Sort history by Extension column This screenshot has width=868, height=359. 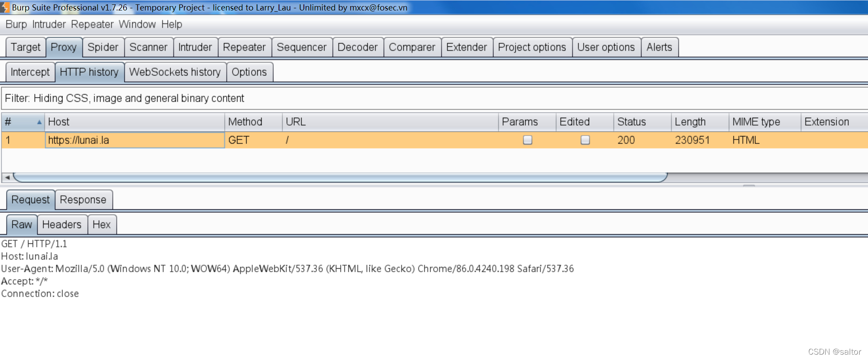(x=834, y=122)
